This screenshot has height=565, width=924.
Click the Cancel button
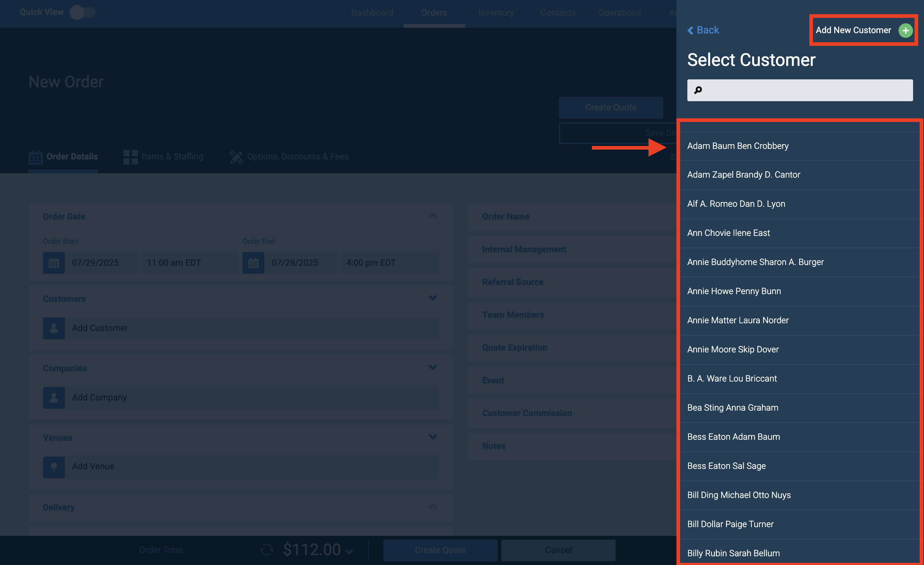558,550
